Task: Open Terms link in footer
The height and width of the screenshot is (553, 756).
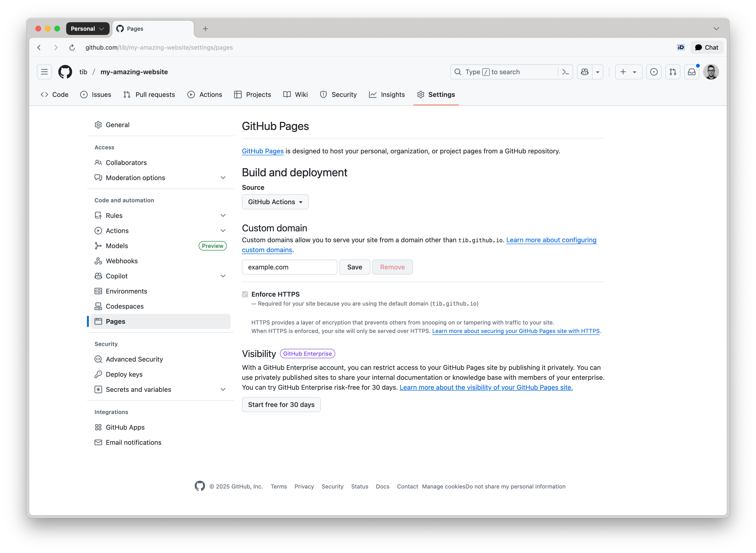Action: pyautogui.click(x=279, y=486)
